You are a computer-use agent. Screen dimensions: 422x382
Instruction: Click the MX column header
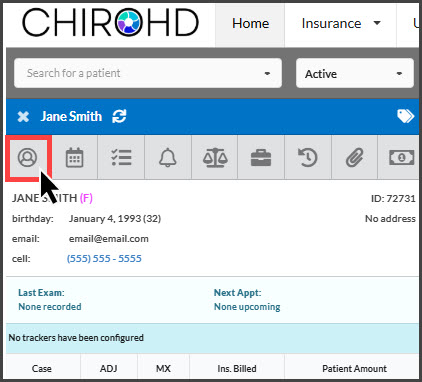point(163,369)
